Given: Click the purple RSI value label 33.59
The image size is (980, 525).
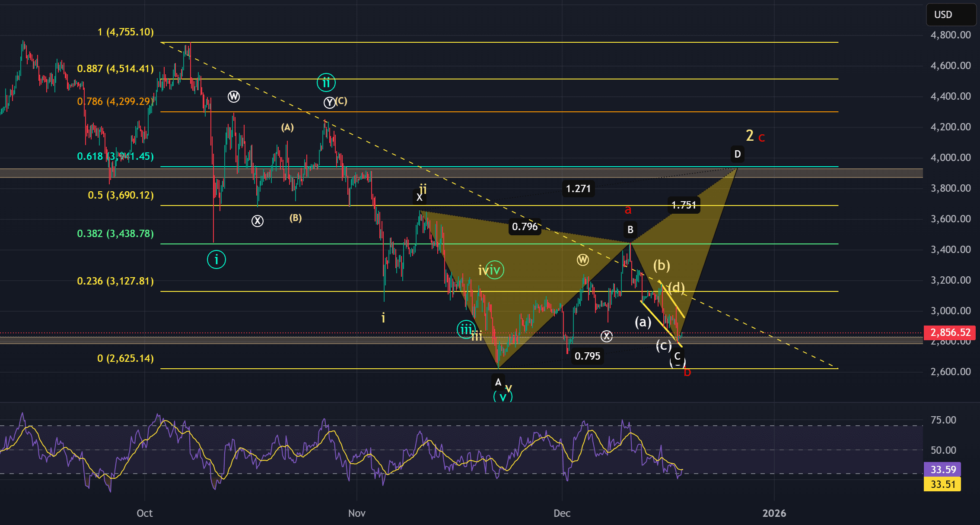Looking at the screenshot, I should click(x=942, y=469).
